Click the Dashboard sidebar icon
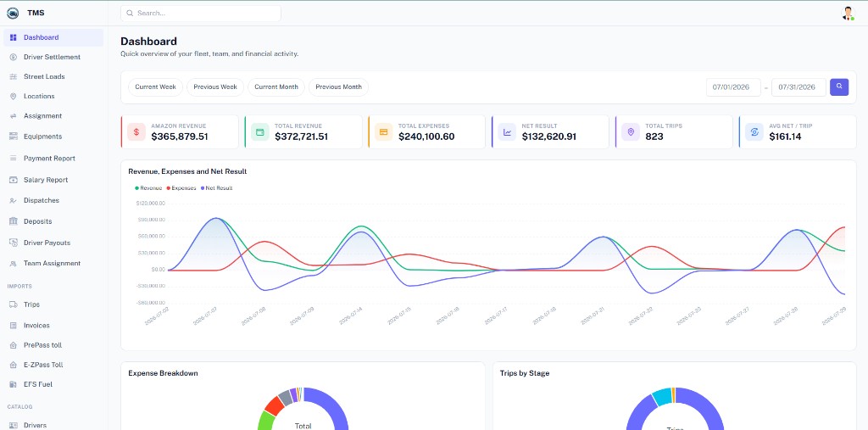The width and height of the screenshot is (868, 430). click(x=14, y=37)
